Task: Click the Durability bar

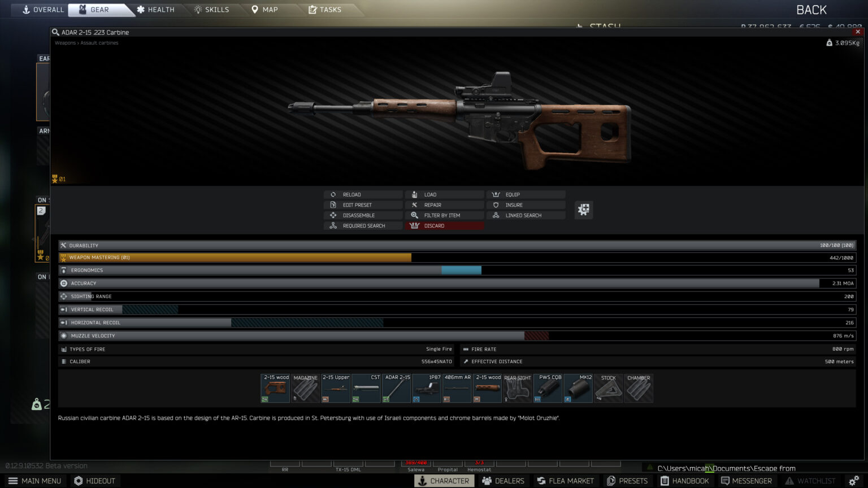Action: [457, 246]
